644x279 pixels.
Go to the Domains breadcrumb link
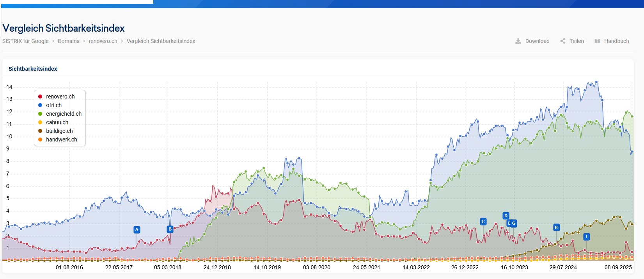point(69,41)
